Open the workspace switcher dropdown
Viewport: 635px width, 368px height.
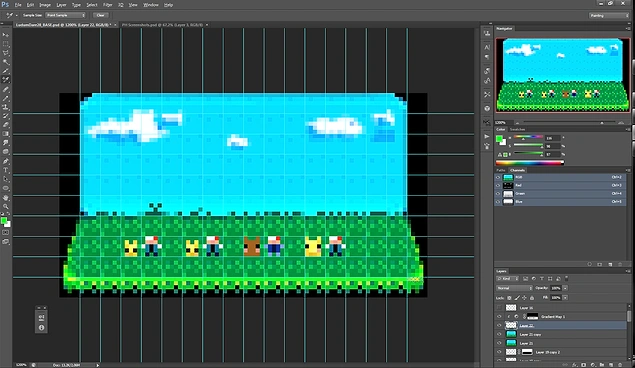609,15
